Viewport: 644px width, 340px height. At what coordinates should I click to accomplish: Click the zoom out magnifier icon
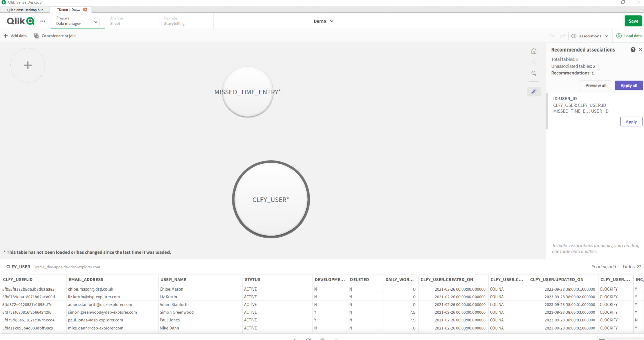[x=534, y=73]
